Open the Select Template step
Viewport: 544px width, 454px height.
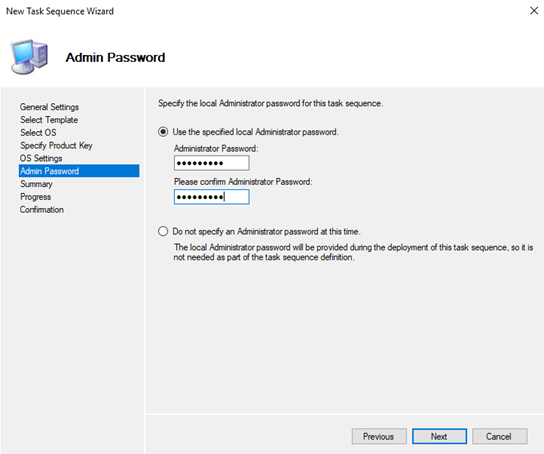(49, 120)
